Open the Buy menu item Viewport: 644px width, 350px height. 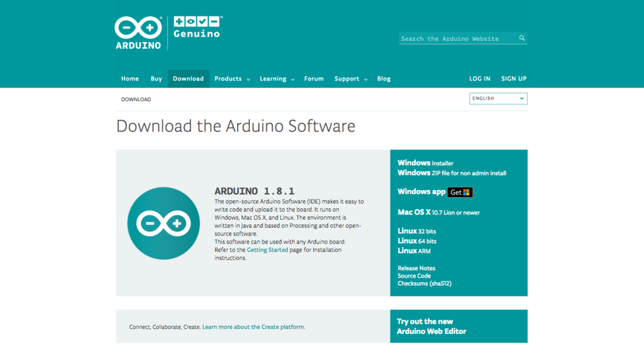(x=156, y=79)
